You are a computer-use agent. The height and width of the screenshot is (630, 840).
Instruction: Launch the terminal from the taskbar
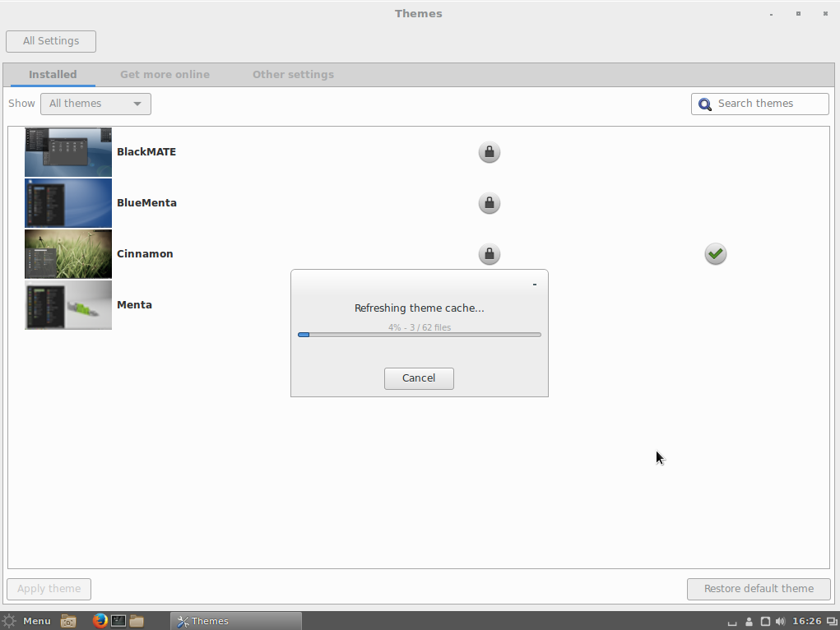[118, 621]
